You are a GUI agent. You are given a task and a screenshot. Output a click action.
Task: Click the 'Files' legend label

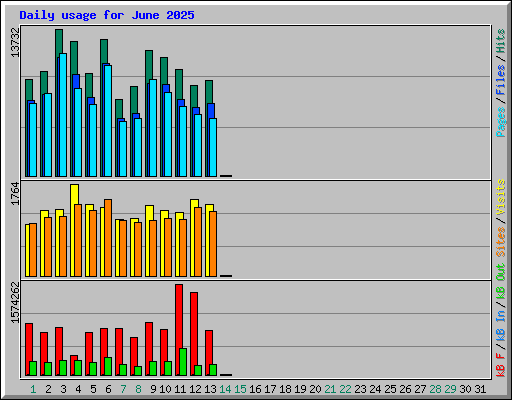click(x=501, y=80)
